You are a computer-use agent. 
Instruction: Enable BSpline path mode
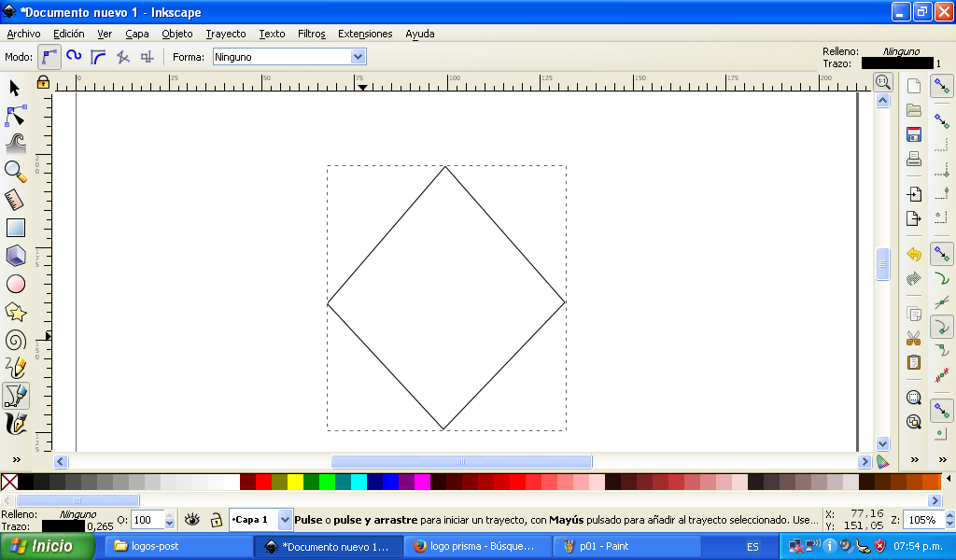click(x=98, y=57)
